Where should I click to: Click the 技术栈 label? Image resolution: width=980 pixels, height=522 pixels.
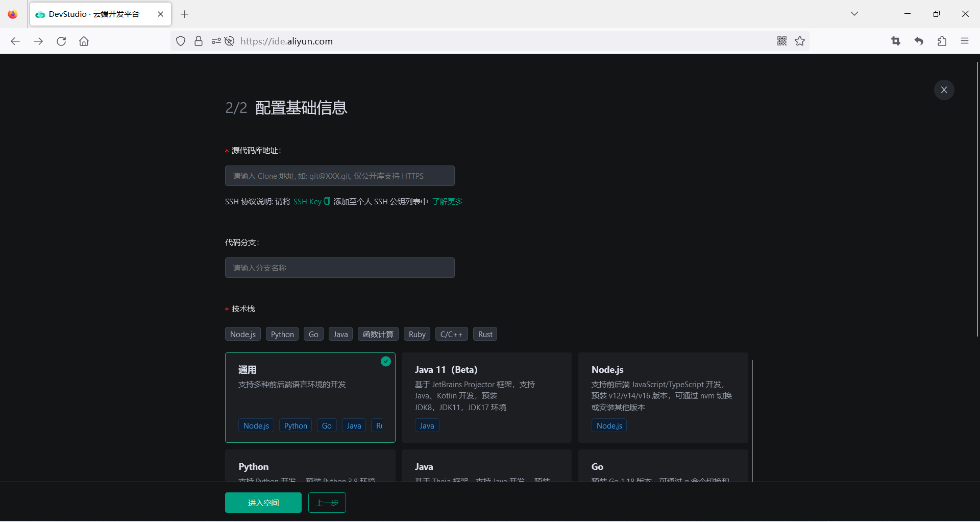point(243,309)
